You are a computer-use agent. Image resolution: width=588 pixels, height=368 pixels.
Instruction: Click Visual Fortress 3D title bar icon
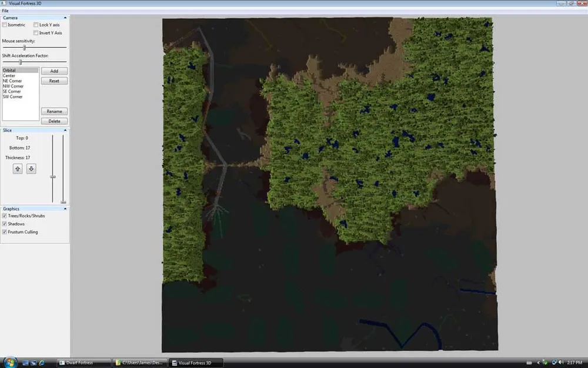tap(4, 3)
